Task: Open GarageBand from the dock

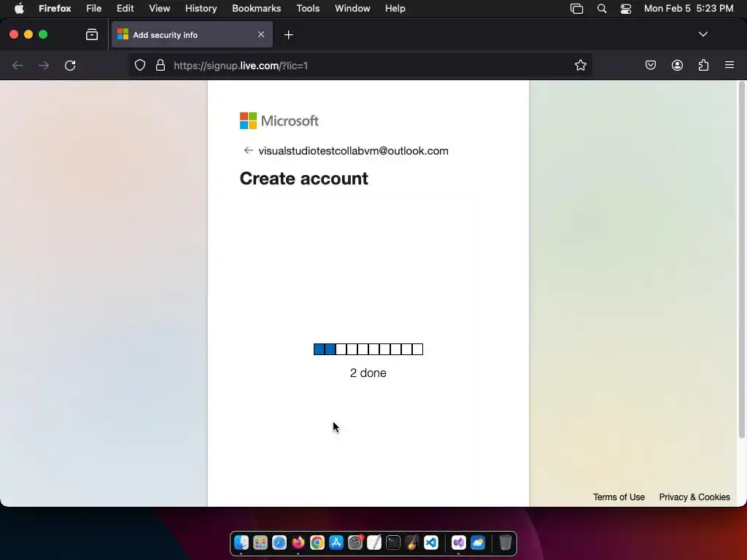Action: pos(412,542)
